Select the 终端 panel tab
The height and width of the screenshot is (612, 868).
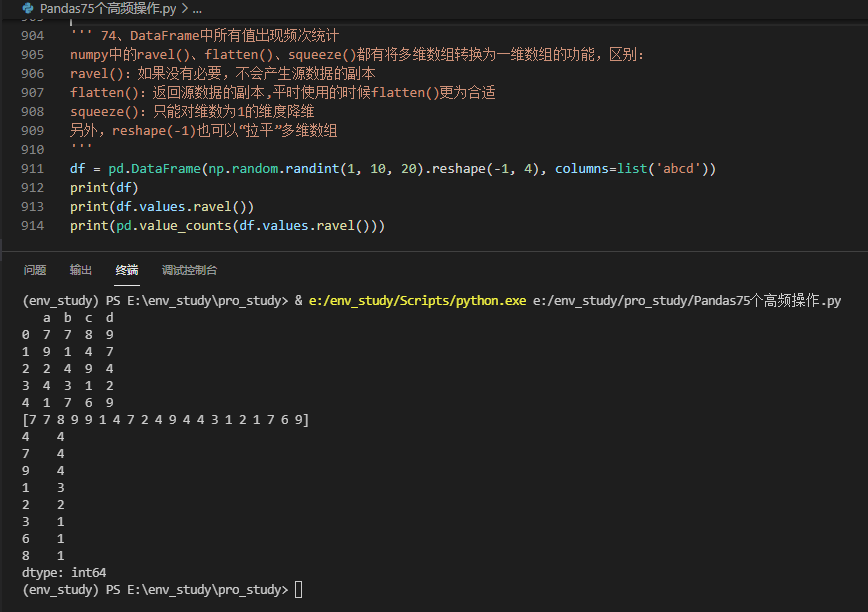click(x=127, y=270)
